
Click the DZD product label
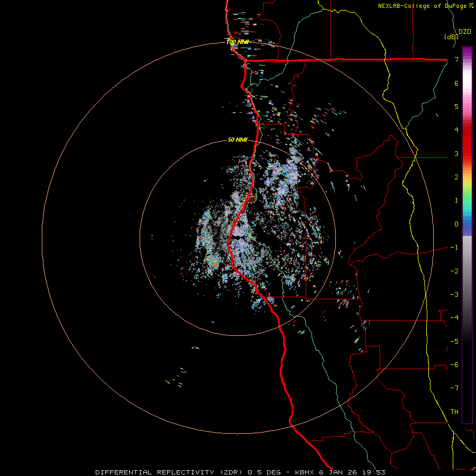coord(465,32)
